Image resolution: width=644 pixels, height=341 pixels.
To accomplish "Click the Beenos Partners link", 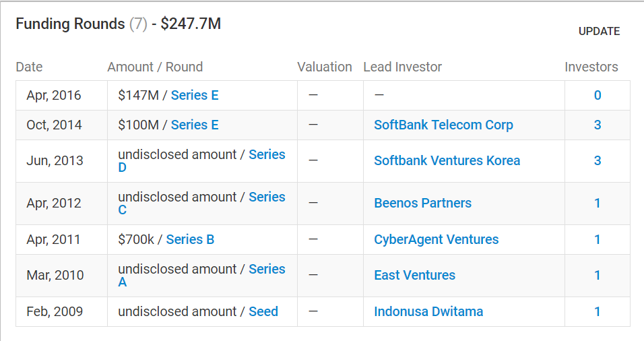I will 422,204.
